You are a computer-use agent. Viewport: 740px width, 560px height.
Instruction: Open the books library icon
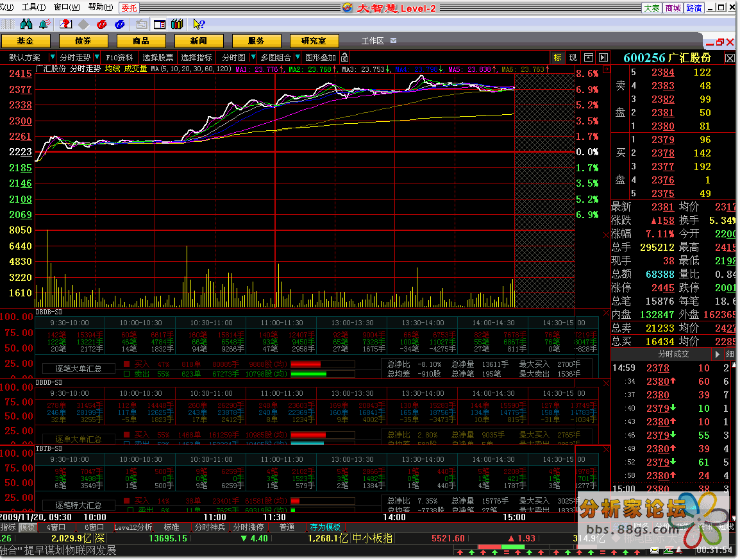point(178,24)
